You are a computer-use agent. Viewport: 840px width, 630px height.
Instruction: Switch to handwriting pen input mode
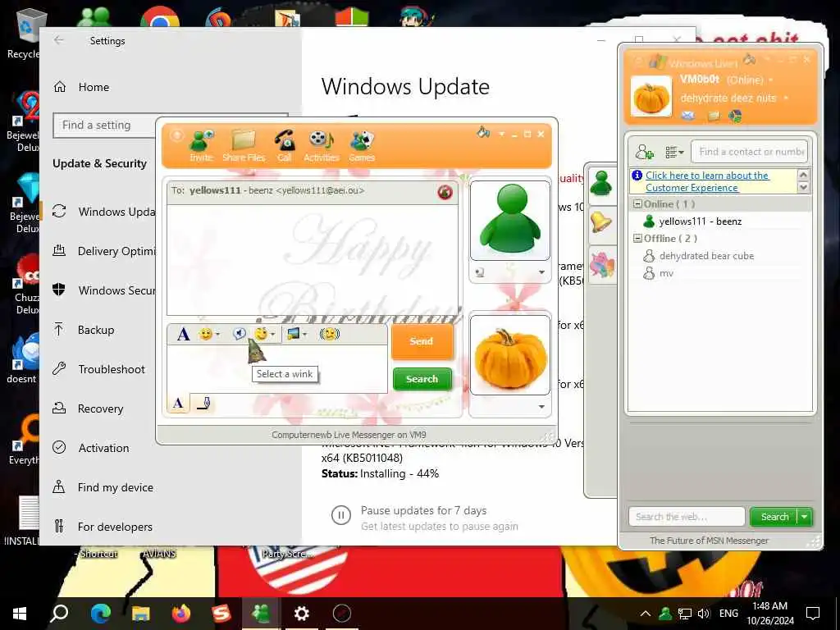pos(203,404)
